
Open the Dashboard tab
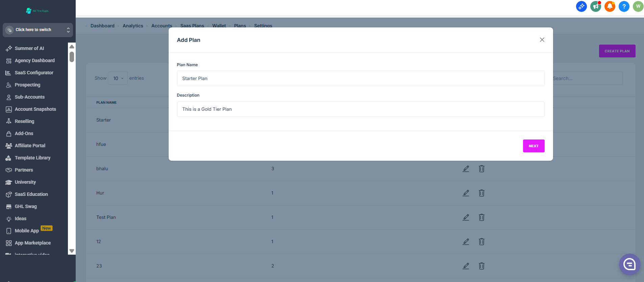click(x=102, y=26)
